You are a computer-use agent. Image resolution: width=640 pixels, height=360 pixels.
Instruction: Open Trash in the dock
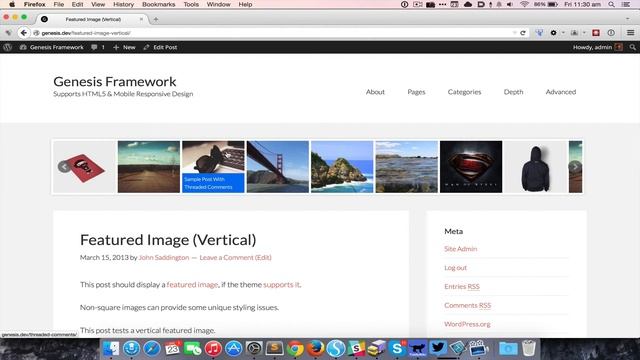pos(529,349)
